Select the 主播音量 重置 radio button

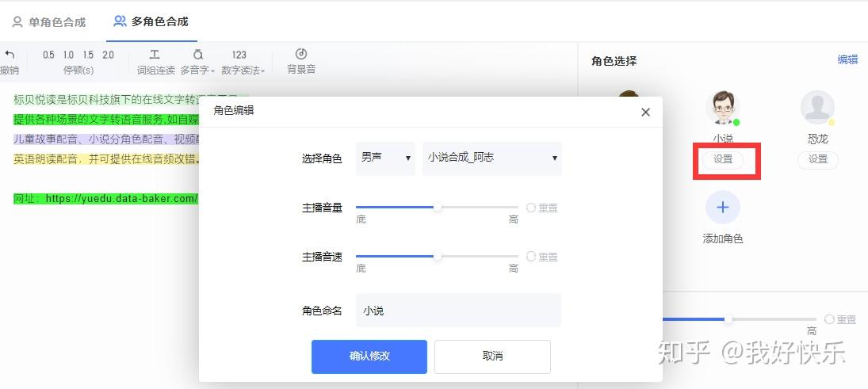(531, 208)
